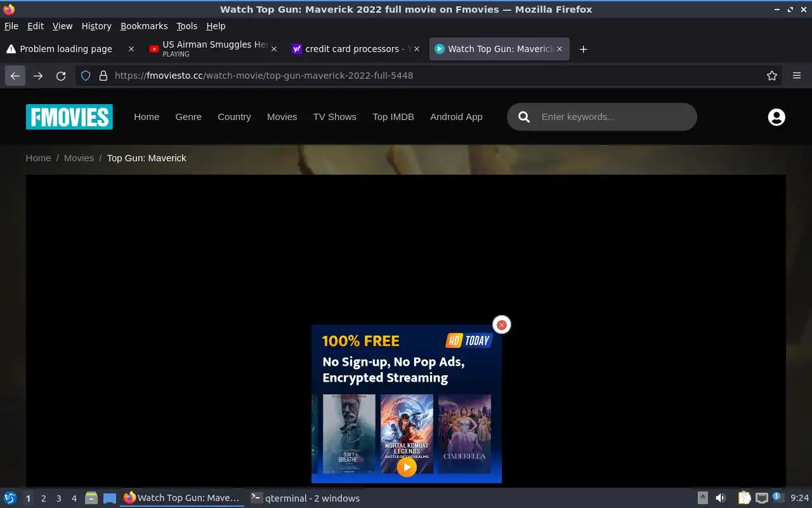Image resolution: width=812 pixels, height=508 pixels.
Task: Open the History menu
Action: [96, 26]
